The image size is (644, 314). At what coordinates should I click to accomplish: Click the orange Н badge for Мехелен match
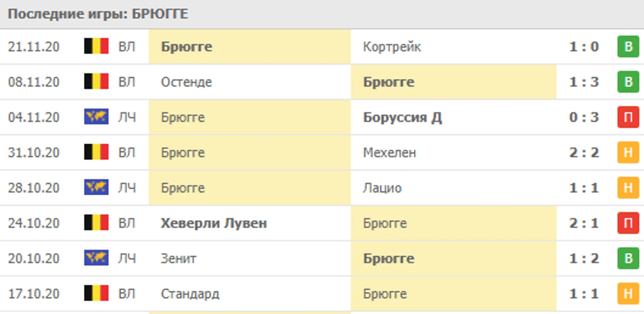click(x=628, y=153)
